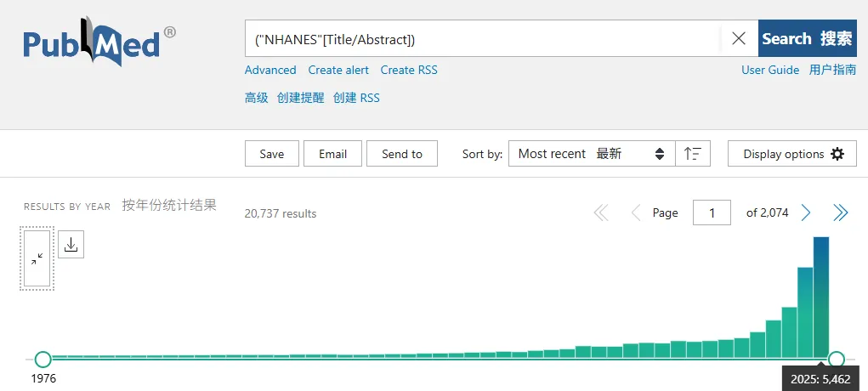Click the 1976 start year slider handle
868x391 pixels.
[43, 360]
